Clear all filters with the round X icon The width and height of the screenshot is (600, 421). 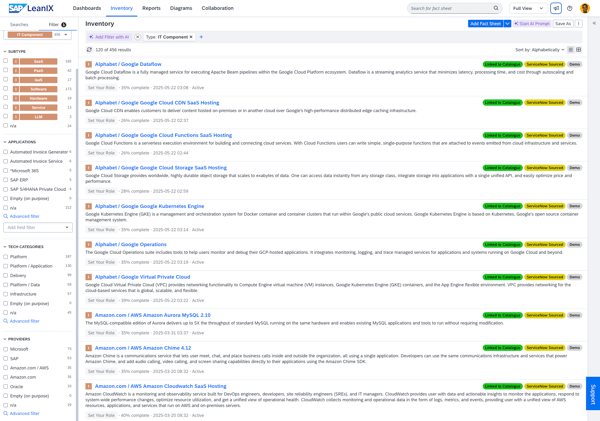[x=138, y=37]
